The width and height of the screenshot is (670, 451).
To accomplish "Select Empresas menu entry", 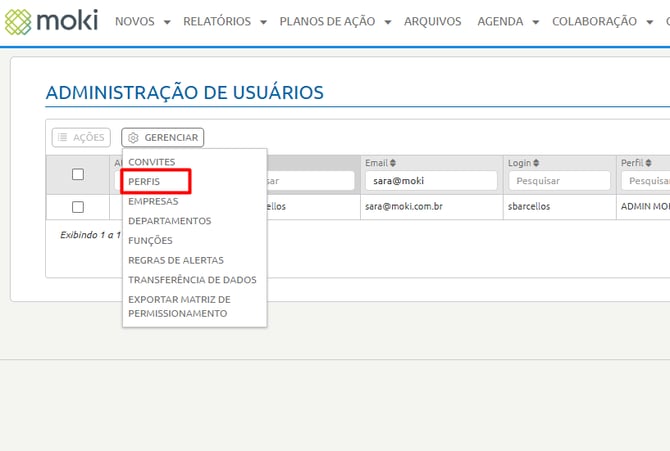I will (x=153, y=201).
